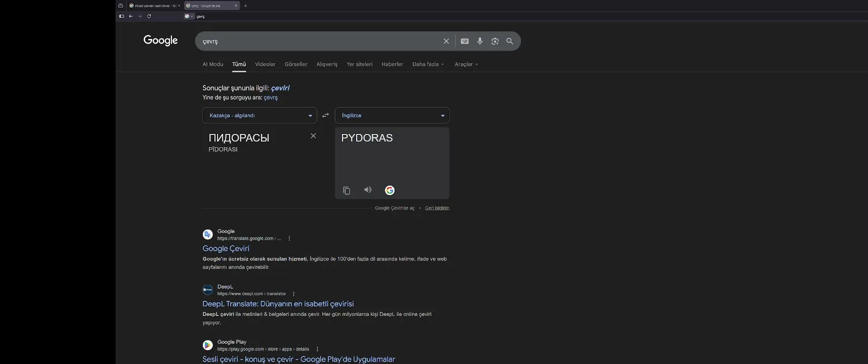The height and width of the screenshot is (364, 868).
Task: Click the transliteration 'PİDORASI'
Action: (223, 150)
